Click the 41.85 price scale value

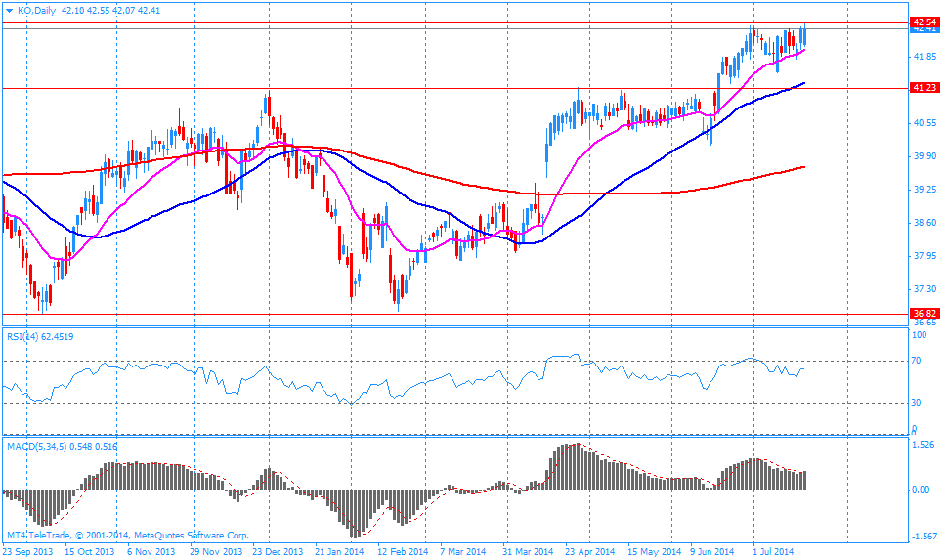coord(925,56)
